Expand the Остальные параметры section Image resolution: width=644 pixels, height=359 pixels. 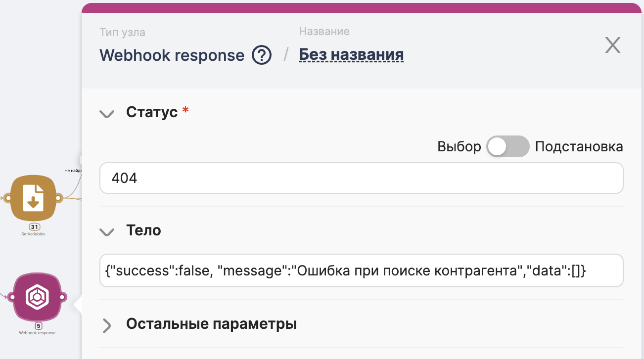coord(211,324)
